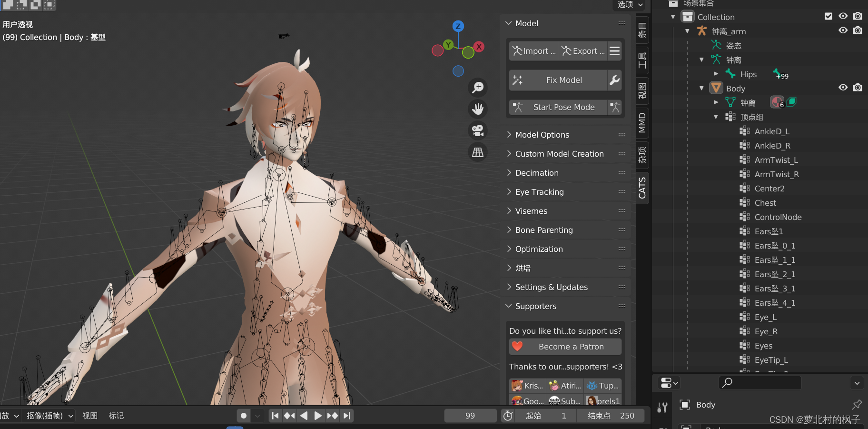868x429 pixels.
Task: Select the 钟离_arm armature icon in outliner
Action: coord(702,31)
